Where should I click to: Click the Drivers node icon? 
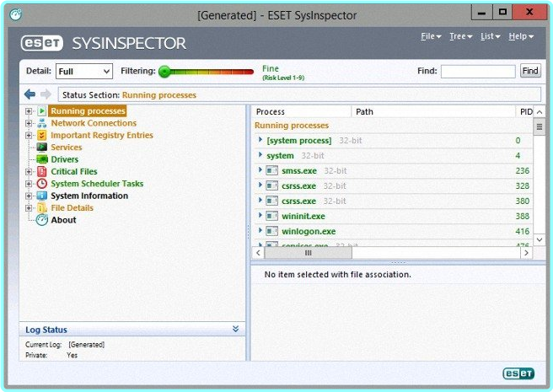point(41,159)
